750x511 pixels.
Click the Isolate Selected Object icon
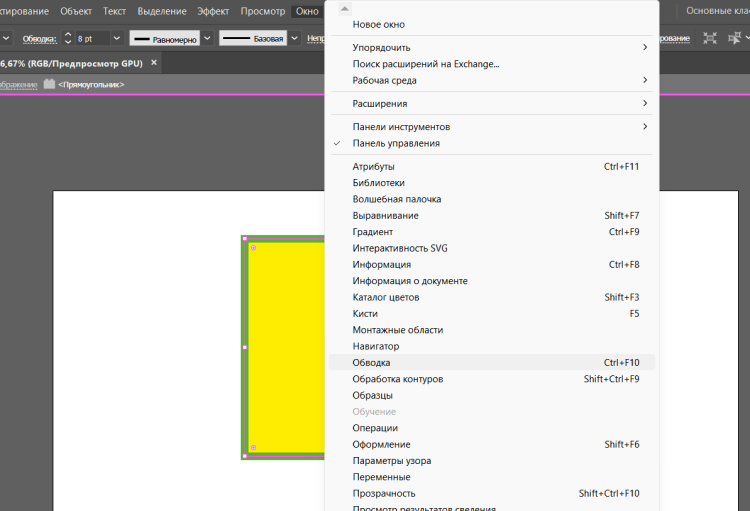pos(710,38)
